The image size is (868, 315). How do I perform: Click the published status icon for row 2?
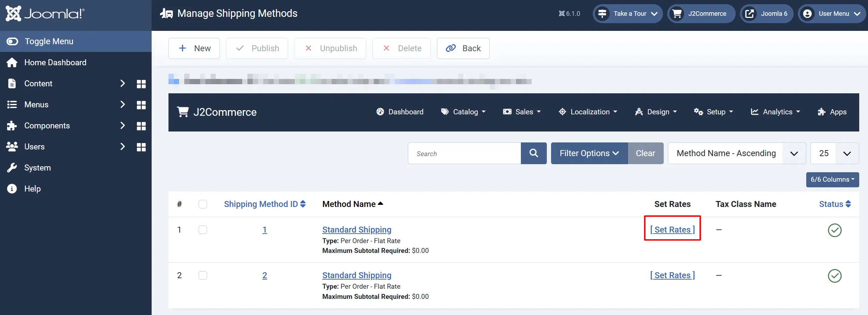coord(835,276)
